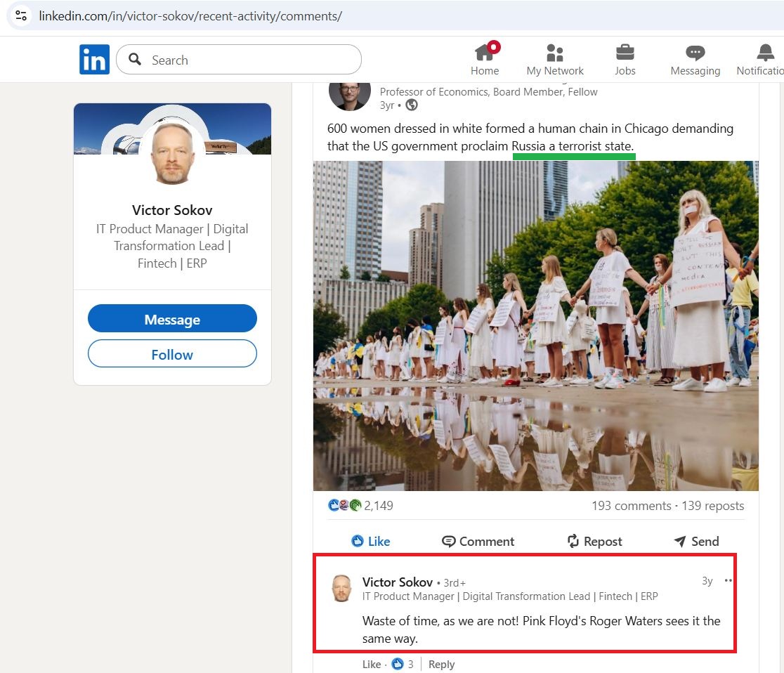Expand the reactions by clicking the emoji cluster
The width and height of the screenshot is (784, 673).
tap(343, 505)
